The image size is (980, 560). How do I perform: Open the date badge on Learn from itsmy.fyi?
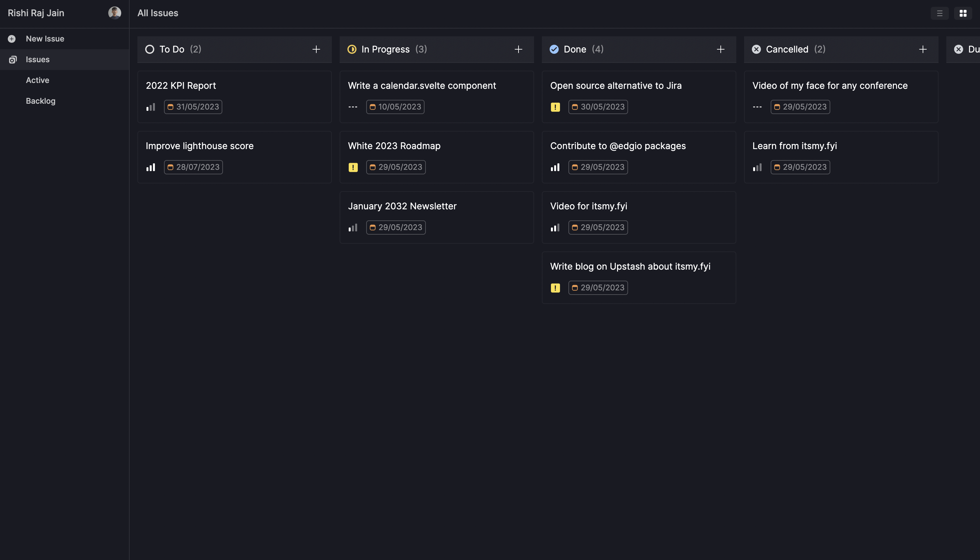(x=800, y=167)
